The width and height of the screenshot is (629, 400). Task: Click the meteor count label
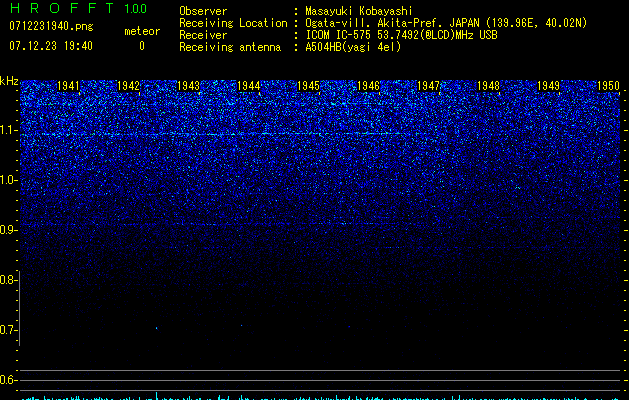pyautogui.click(x=142, y=31)
